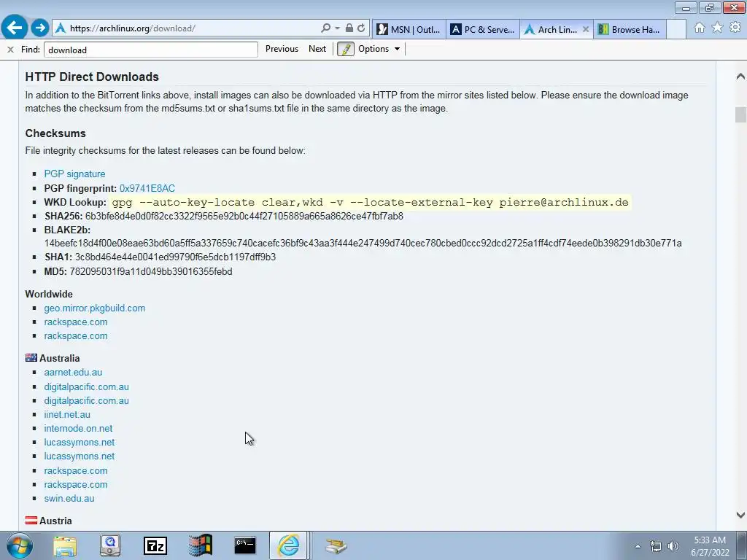Image resolution: width=747 pixels, height=560 pixels.
Task: Open Windows Explorer from taskbar
Action: click(x=65, y=546)
